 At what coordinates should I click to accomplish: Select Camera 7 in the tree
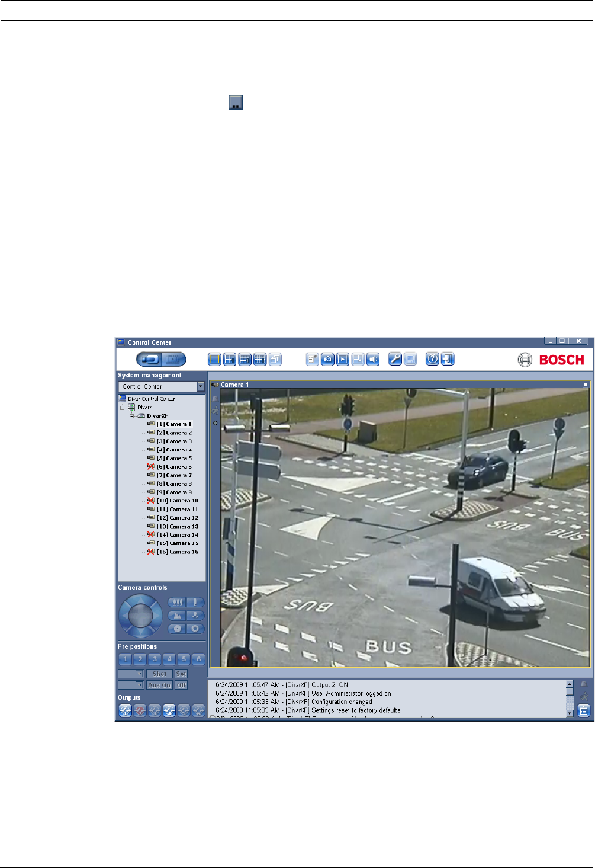coord(173,475)
